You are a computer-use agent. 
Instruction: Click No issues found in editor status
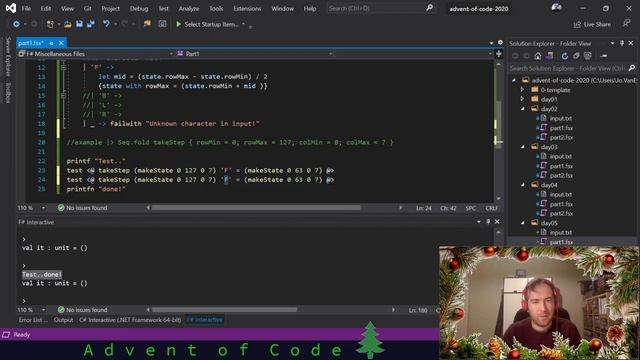(82, 208)
